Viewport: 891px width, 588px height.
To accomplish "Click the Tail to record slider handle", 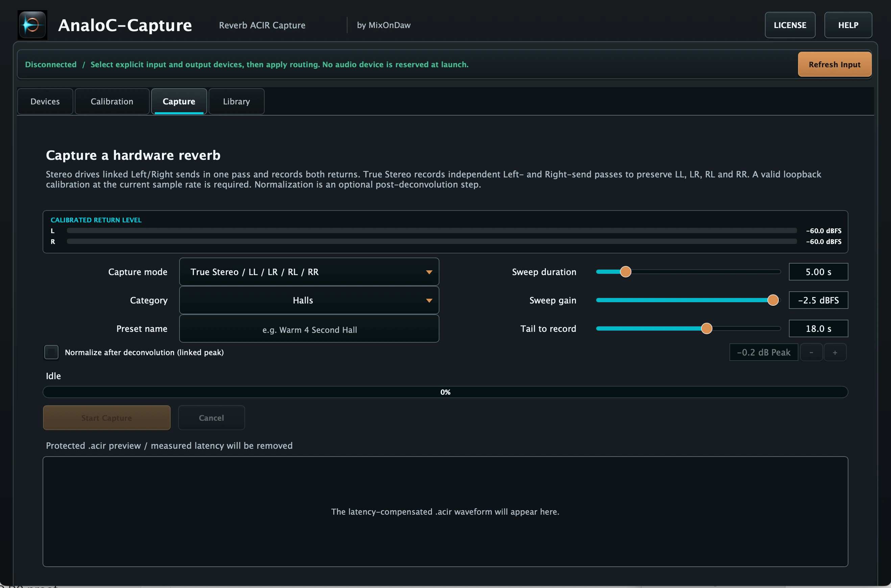I will 706,328.
